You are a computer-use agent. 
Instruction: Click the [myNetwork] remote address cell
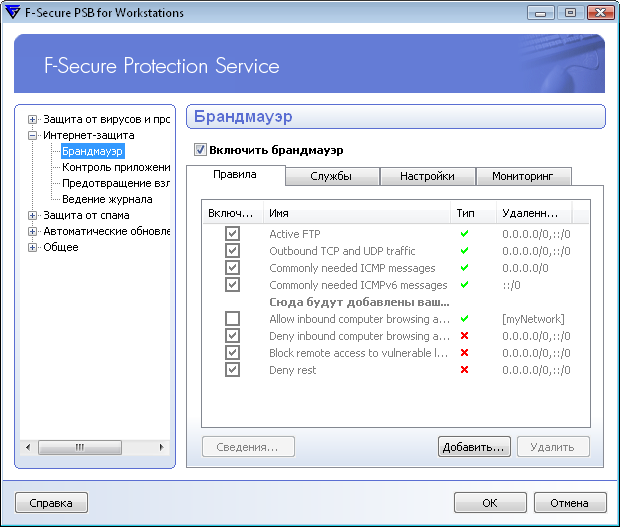(x=533, y=319)
